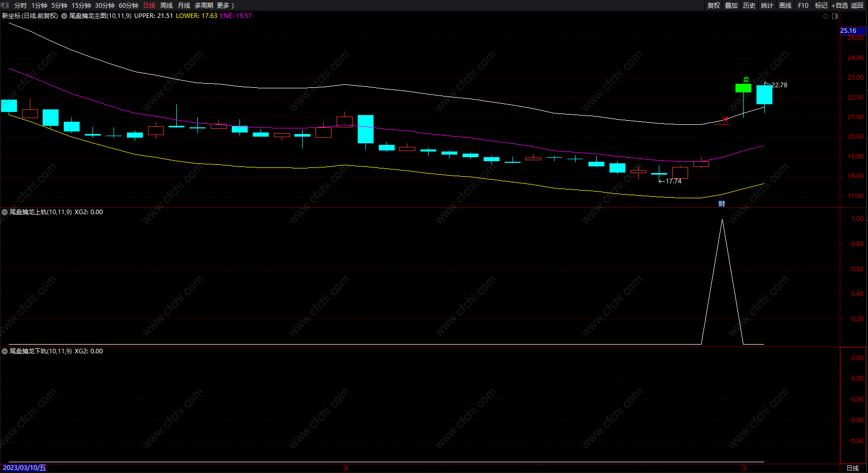The width and height of the screenshot is (868, 473).
Task: Click the green 卖 sell signal marker
Action: pyautogui.click(x=746, y=80)
